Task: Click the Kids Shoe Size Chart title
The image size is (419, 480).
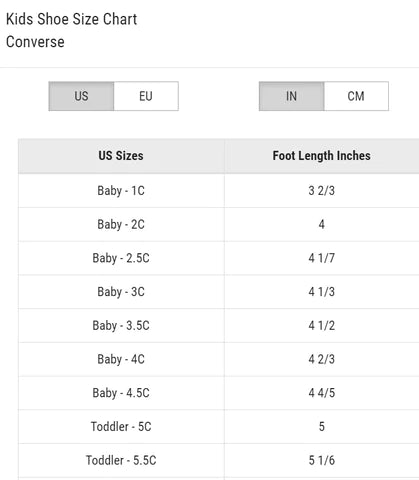Action: [x=72, y=19]
